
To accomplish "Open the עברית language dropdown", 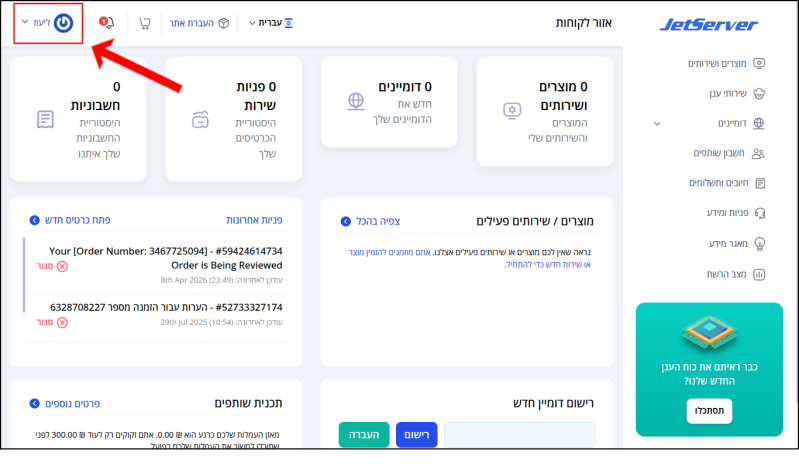I will (x=271, y=23).
